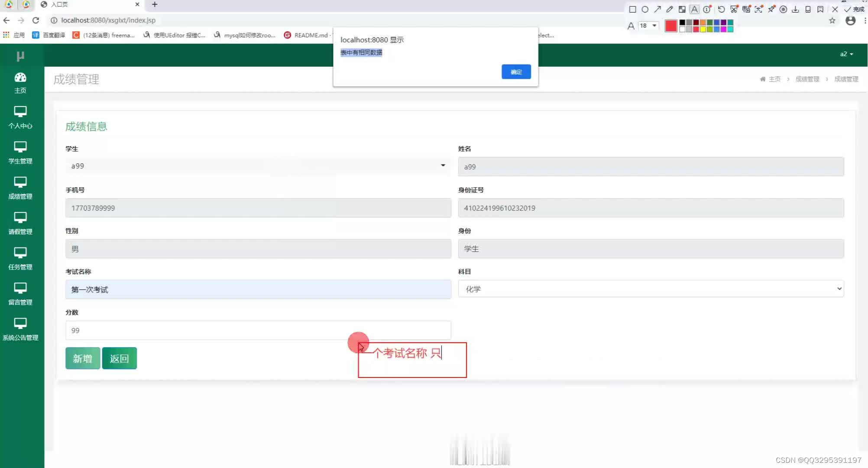868x468 pixels.
Task: Confirm the alert with 确定
Action: click(516, 72)
